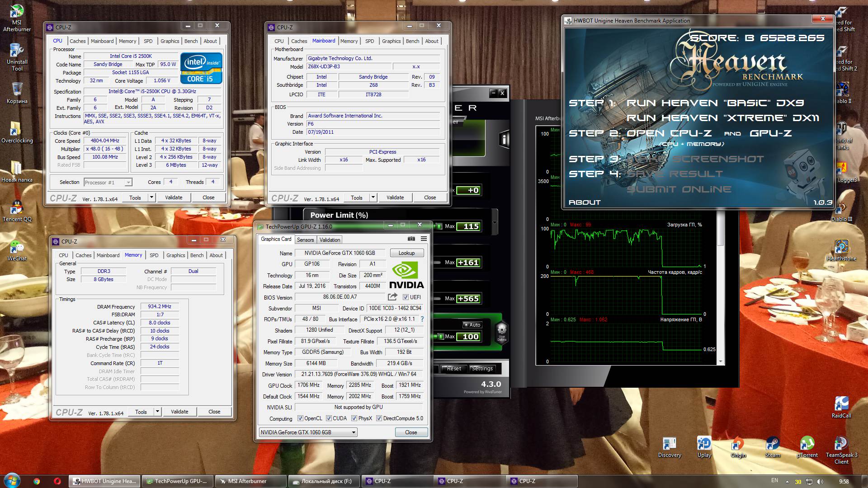
Task: Launch µTorrent desktop icon
Action: (x=807, y=447)
